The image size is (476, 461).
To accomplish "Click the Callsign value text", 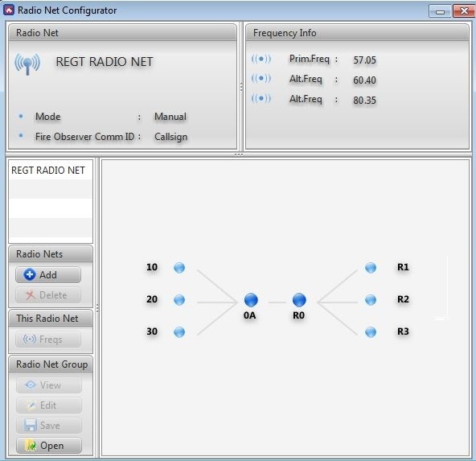I will click(171, 137).
